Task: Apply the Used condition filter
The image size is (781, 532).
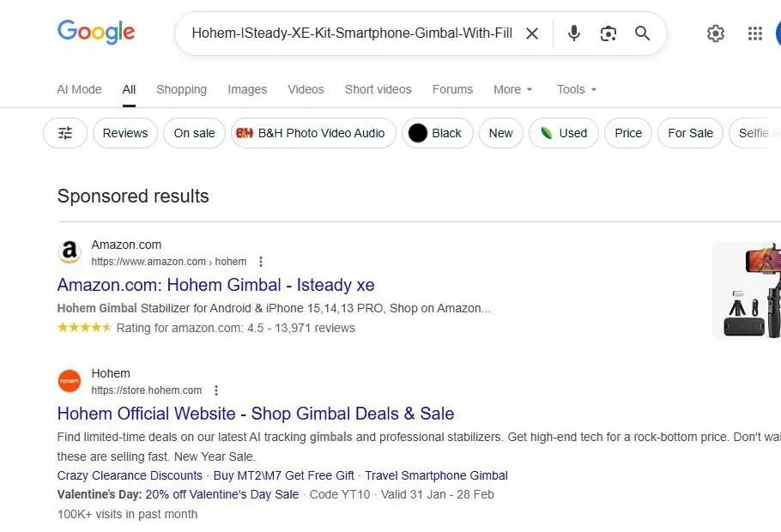Action: [x=564, y=133]
